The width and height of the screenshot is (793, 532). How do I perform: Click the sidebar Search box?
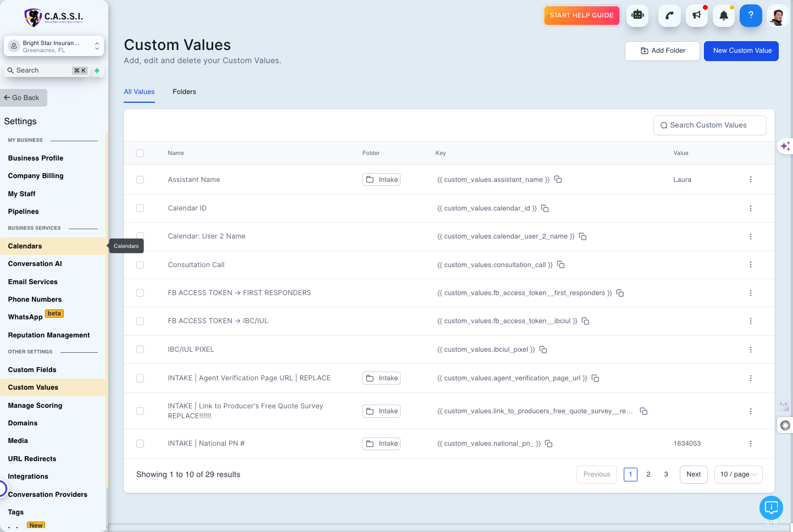pyautogui.click(x=46, y=70)
